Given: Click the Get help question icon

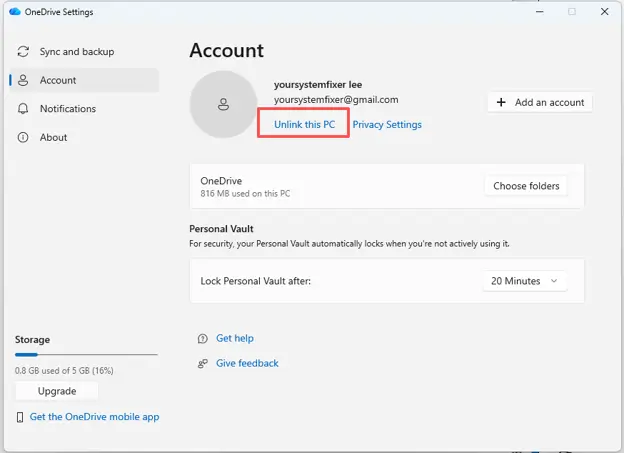Looking at the screenshot, I should [203, 339].
